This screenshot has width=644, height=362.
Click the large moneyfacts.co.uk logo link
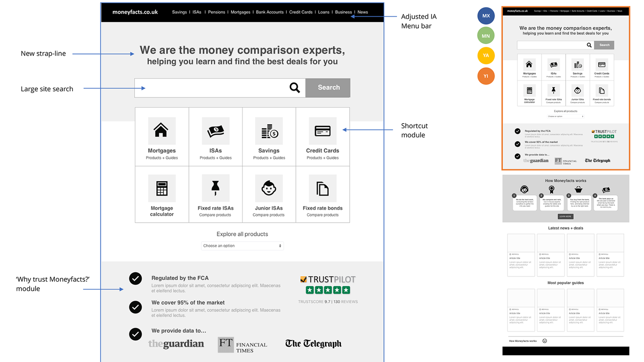[x=135, y=12]
